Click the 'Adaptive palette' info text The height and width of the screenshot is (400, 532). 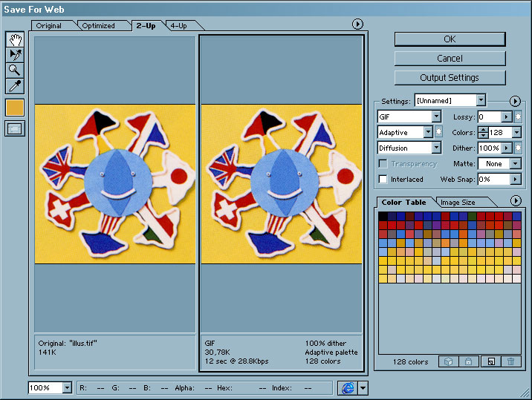coord(331,353)
